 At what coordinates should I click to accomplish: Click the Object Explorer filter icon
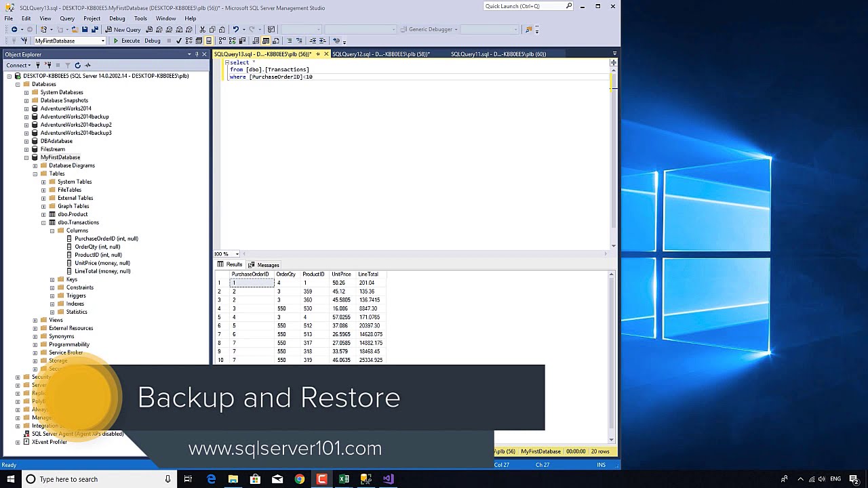coord(67,65)
